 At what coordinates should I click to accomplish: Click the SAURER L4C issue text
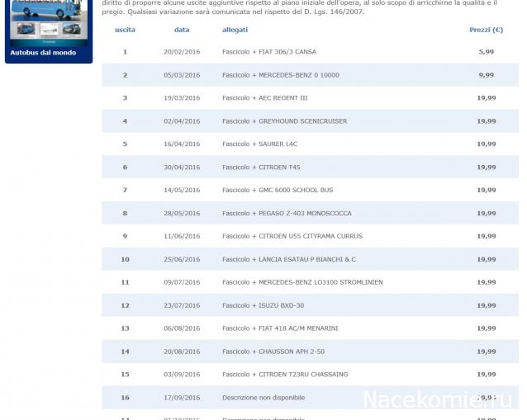(259, 144)
